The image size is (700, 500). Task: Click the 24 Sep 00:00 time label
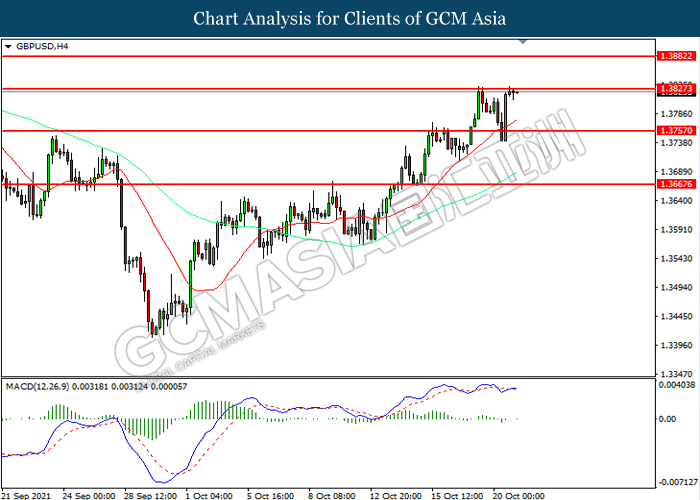89,496
